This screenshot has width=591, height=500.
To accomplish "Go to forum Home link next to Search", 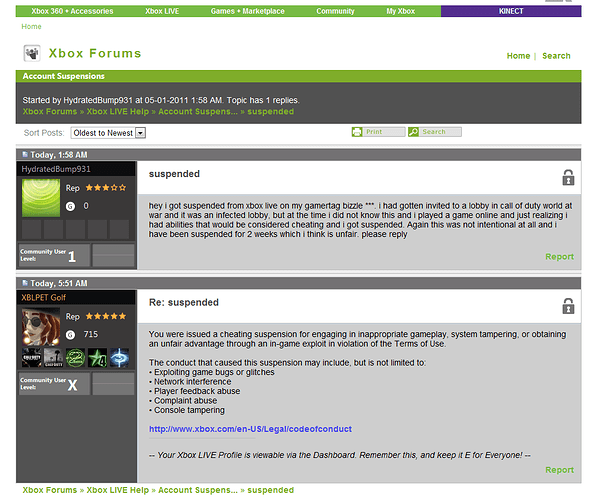I will point(518,56).
